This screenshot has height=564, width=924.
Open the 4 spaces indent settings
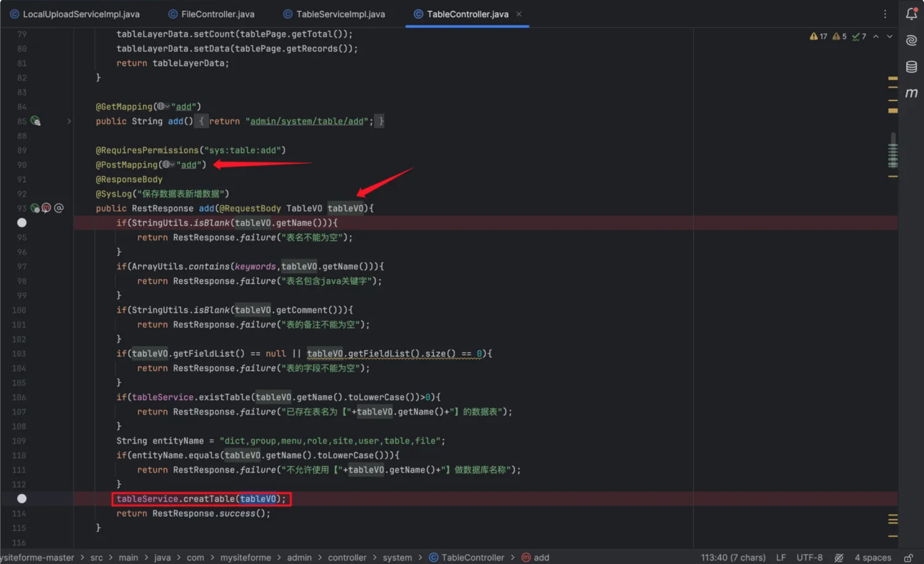[x=873, y=557]
